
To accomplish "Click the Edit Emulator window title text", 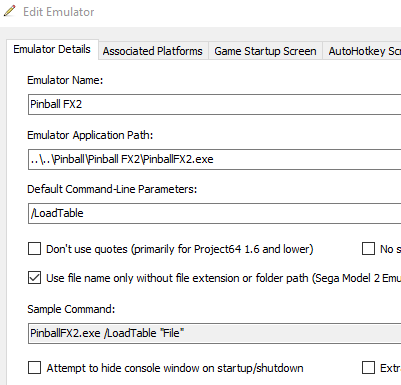I will click(x=59, y=12).
